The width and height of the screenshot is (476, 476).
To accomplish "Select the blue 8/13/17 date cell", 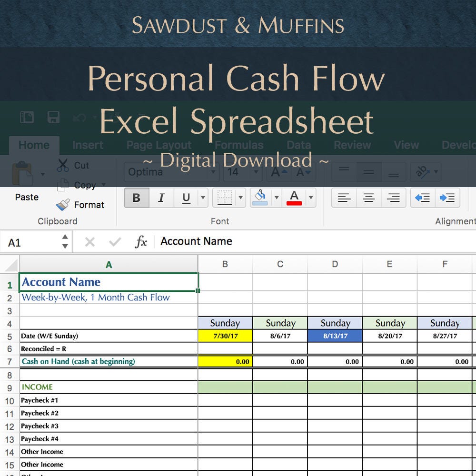I will pyautogui.click(x=335, y=336).
